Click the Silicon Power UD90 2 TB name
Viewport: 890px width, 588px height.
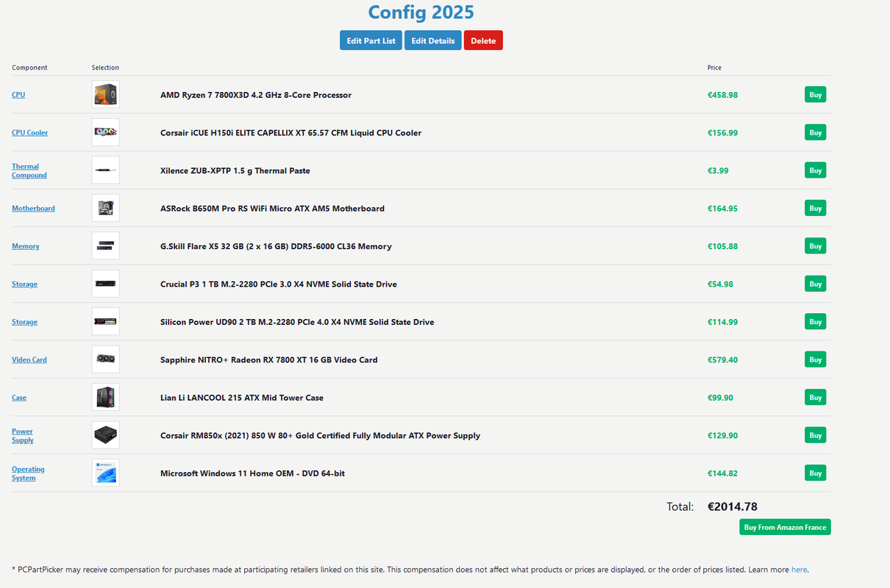(x=297, y=322)
